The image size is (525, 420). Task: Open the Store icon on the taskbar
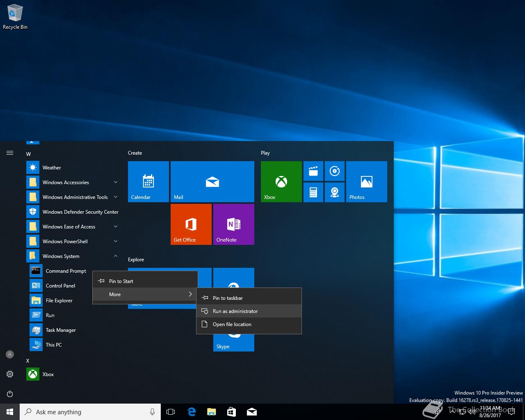click(231, 412)
